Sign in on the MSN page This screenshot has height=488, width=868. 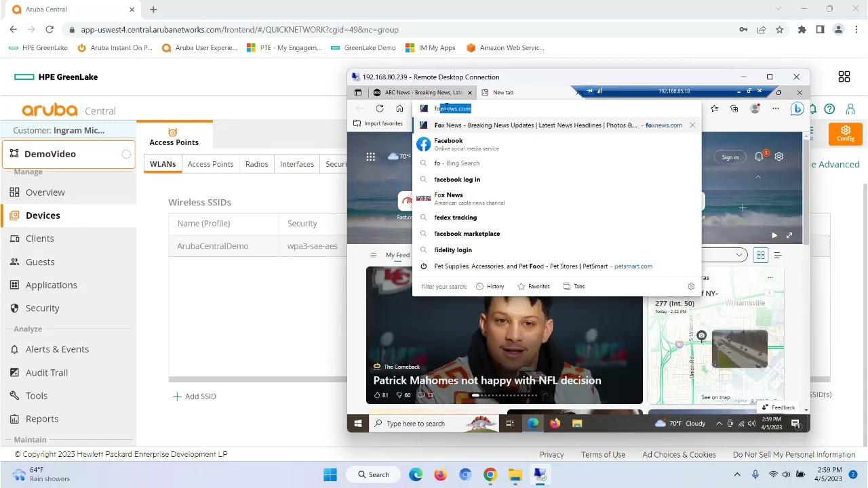[x=730, y=157]
